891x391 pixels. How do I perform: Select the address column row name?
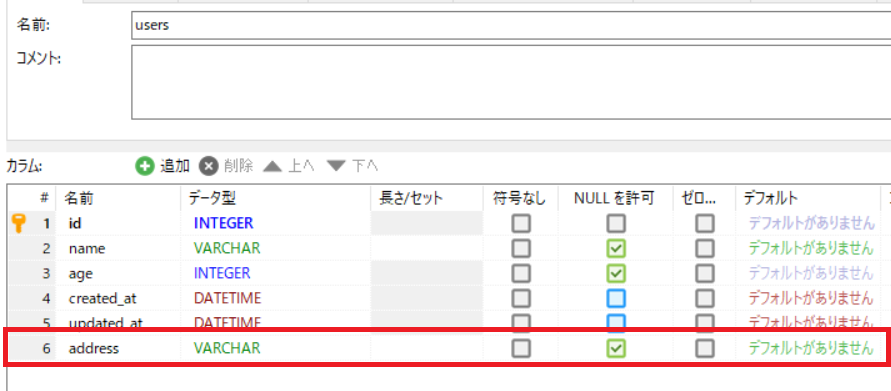click(x=94, y=348)
